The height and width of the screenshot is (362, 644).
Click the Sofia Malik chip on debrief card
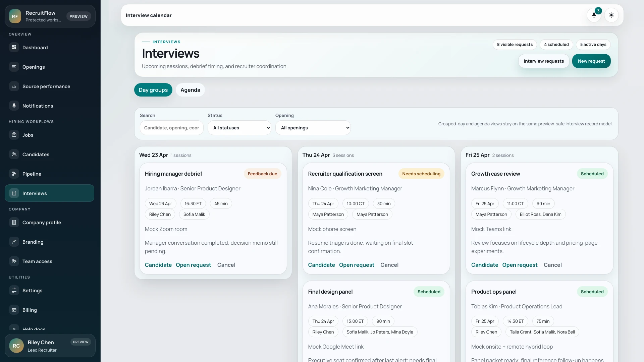point(194,214)
